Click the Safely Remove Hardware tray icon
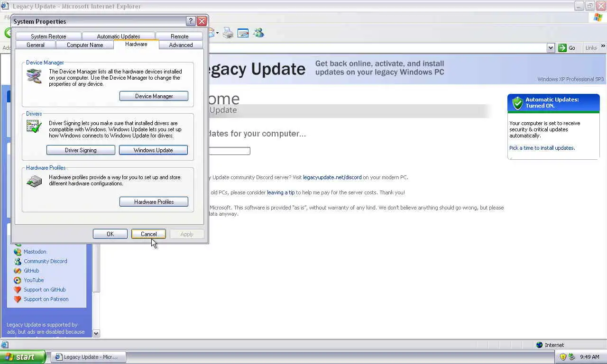Screen dimensions: 607x364 click(572, 357)
